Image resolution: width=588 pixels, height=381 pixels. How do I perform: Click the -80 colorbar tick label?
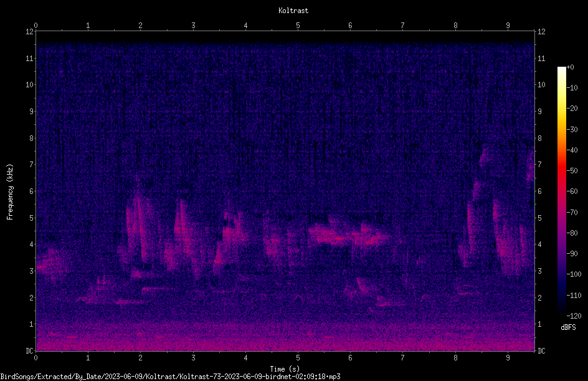click(x=572, y=233)
